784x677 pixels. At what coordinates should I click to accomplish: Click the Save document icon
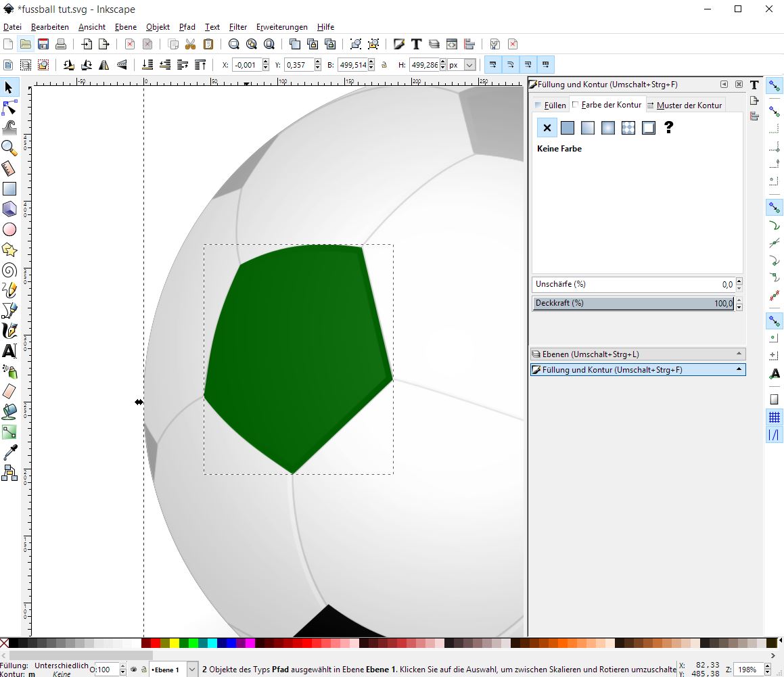[43, 45]
